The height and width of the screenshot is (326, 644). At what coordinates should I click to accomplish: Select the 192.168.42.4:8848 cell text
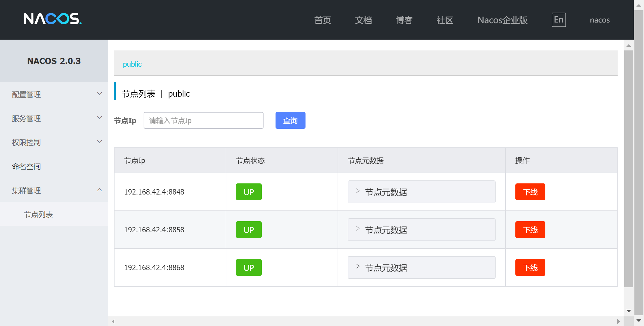pos(154,192)
